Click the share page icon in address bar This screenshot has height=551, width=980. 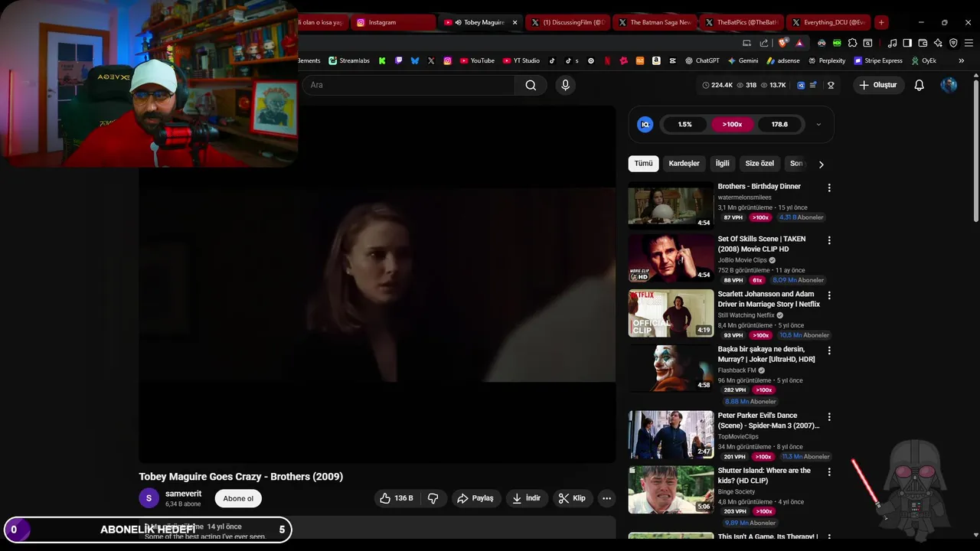(763, 43)
